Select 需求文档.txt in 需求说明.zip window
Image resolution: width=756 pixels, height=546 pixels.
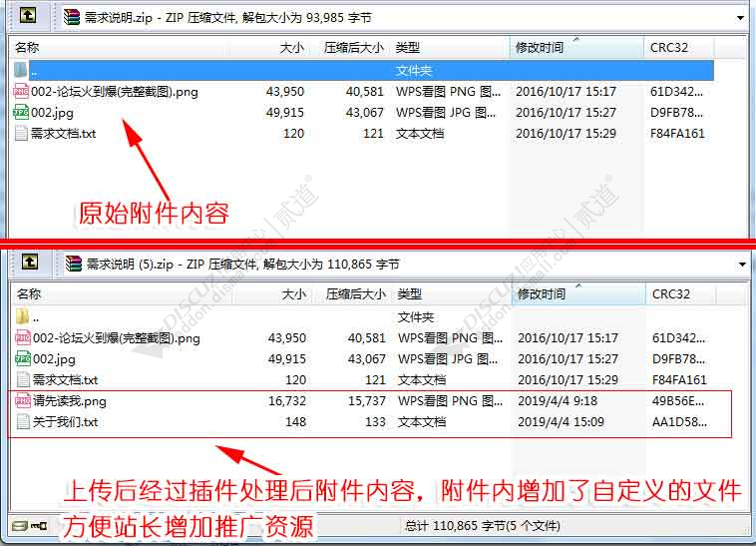(64, 133)
